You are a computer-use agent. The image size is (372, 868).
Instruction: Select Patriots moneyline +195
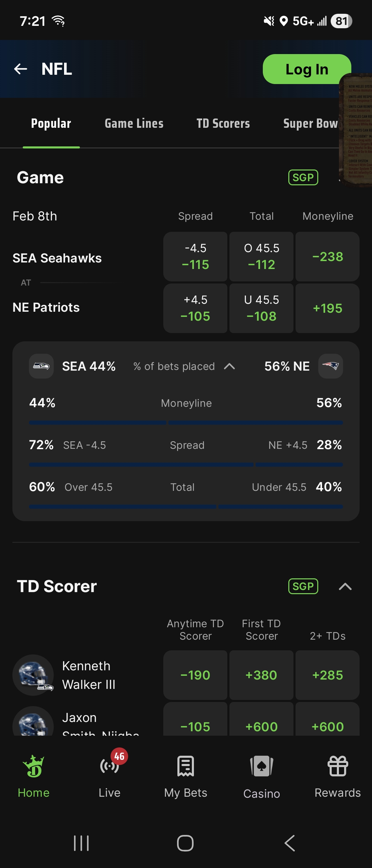[328, 308]
